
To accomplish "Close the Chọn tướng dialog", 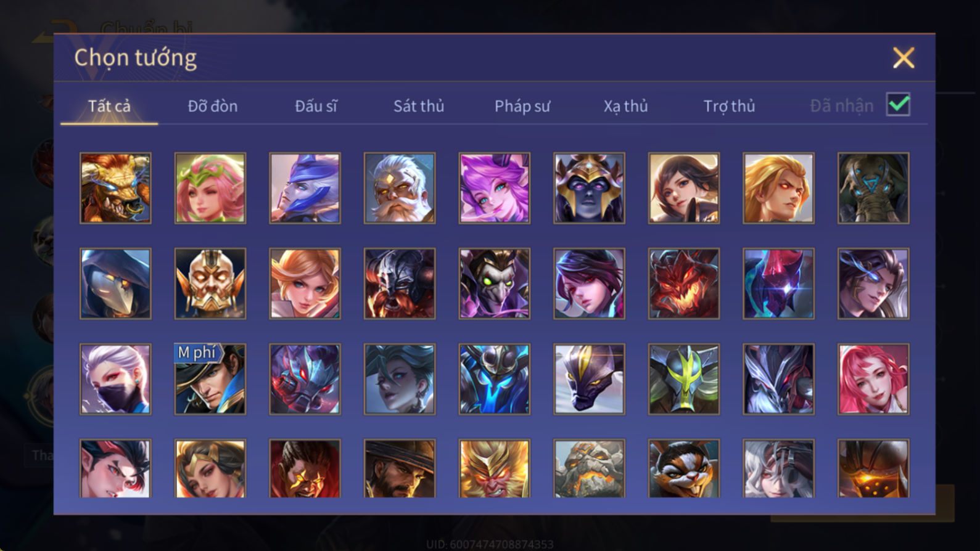I will click(904, 58).
